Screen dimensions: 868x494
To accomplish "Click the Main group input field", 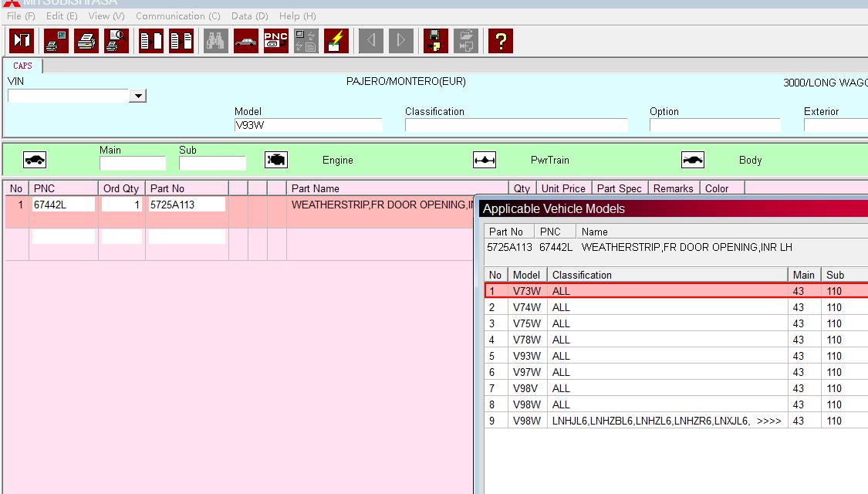I will (x=133, y=163).
